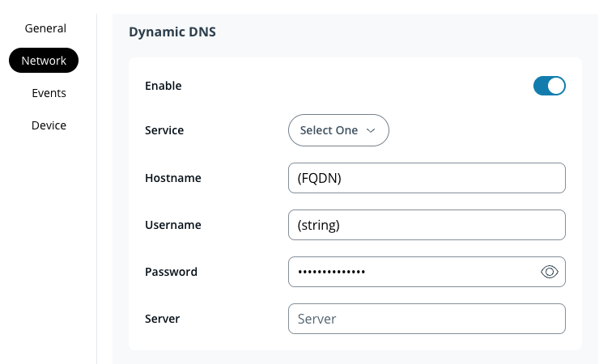Click the Service field label

tap(164, 130)
